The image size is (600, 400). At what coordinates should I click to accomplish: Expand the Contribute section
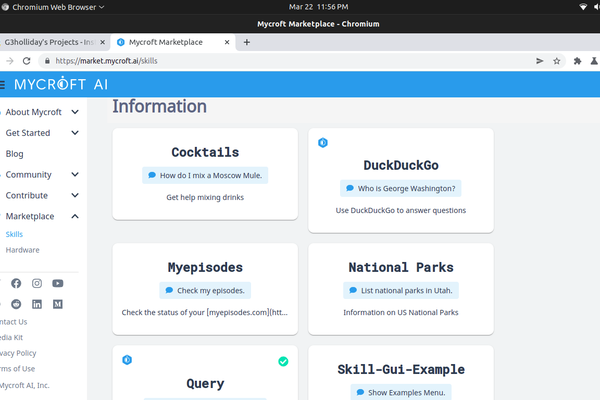click(75, 195)
